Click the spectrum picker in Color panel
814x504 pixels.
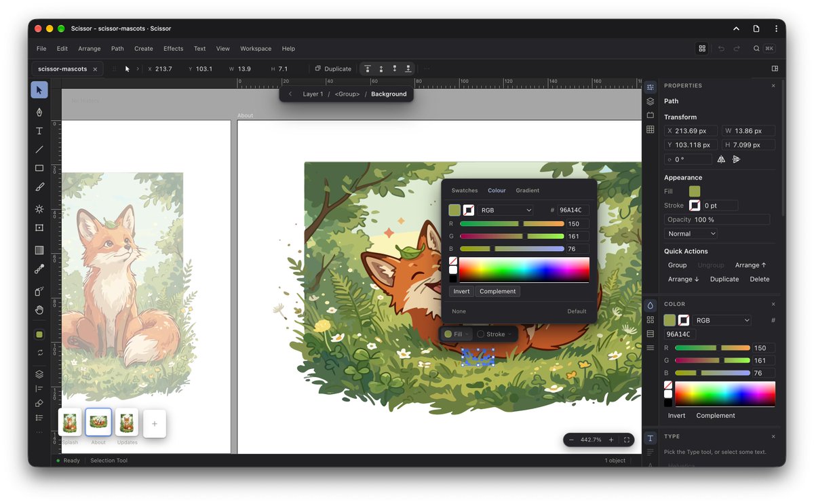coord(724,394)
